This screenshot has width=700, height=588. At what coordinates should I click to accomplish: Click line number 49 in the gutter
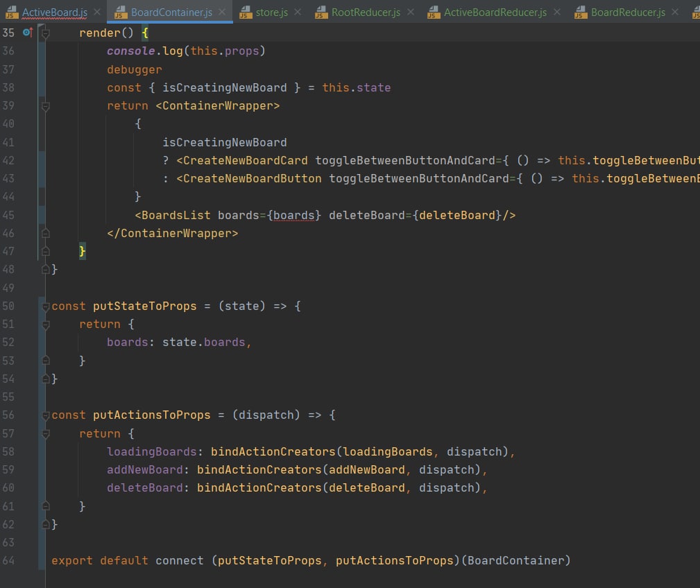tap(8, 288)
